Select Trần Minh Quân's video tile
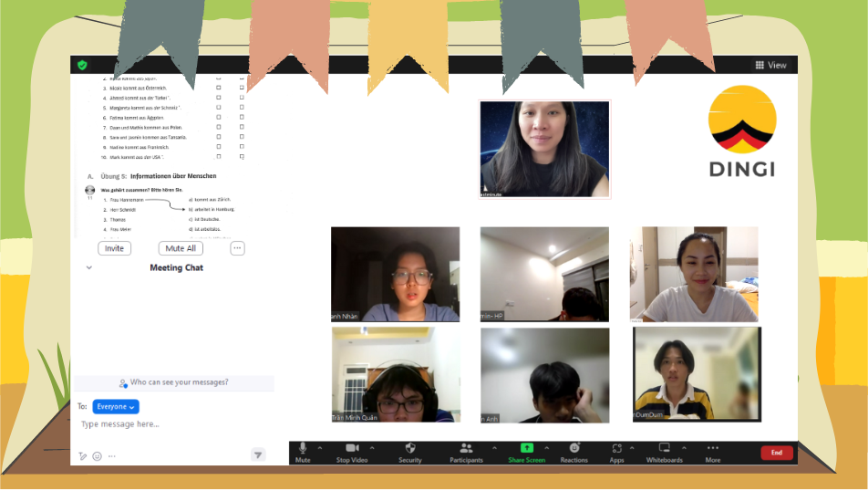This screenshot has width=868, height=491. tap(396, 374)
